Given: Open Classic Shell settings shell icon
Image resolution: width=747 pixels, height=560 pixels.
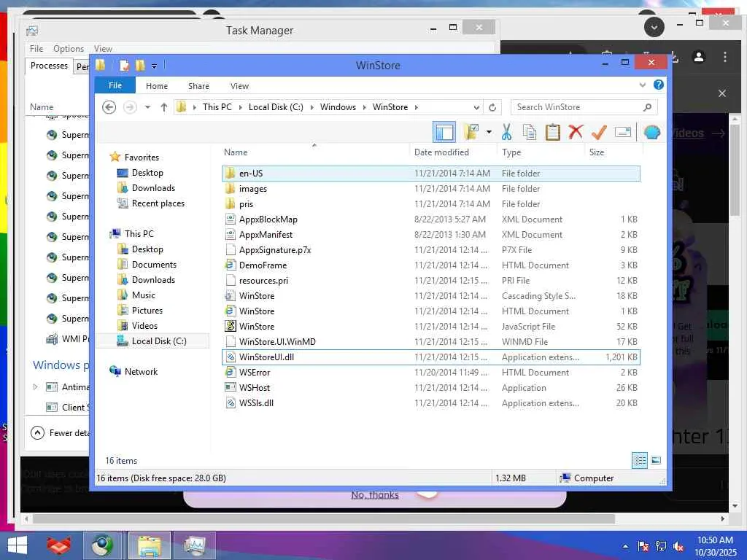Looking at the screenshot, I should 651,132.
